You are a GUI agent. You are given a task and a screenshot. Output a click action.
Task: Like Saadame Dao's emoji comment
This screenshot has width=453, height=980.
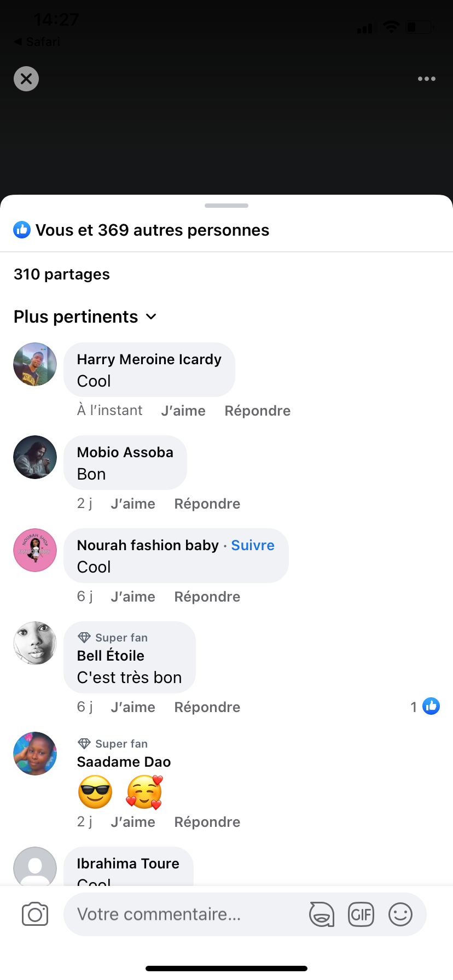[133, 822]
